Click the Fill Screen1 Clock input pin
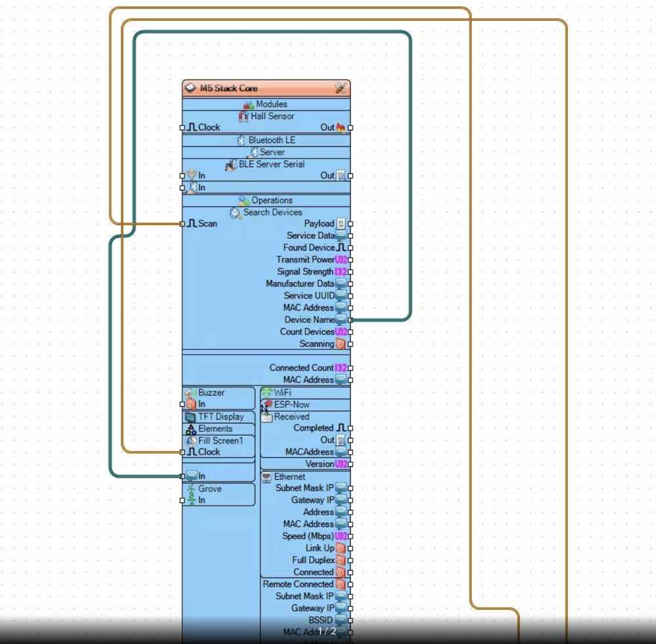Screen dimensions: 656x644 (182, 452)
